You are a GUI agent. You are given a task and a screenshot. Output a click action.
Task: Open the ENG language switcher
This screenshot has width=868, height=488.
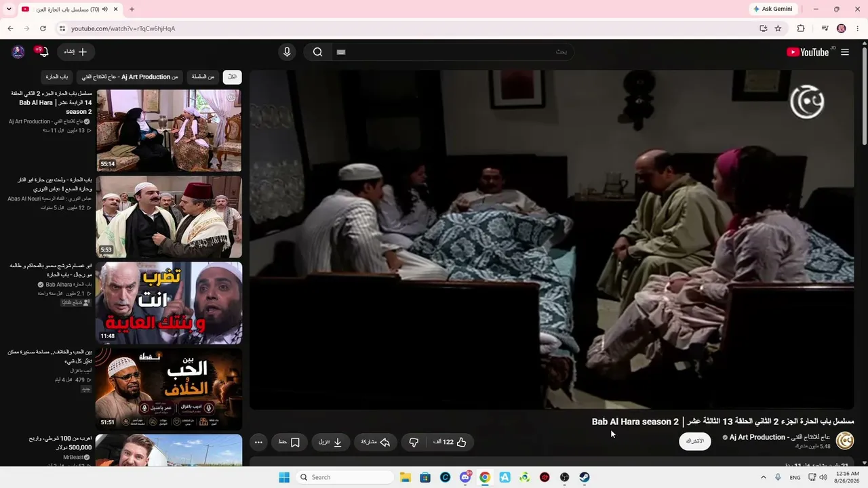click(795, 477)
